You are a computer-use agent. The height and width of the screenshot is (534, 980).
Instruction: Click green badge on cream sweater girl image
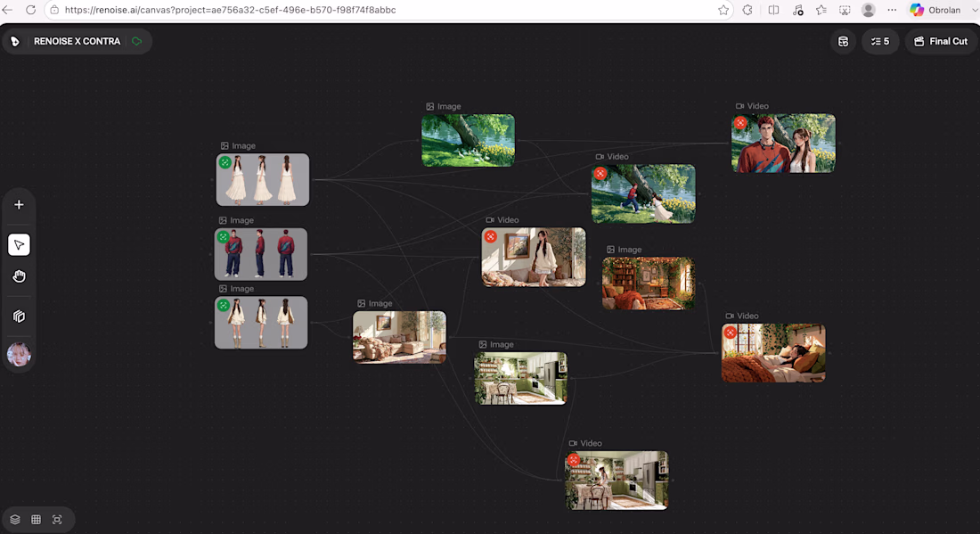click(x=223, y=305)
